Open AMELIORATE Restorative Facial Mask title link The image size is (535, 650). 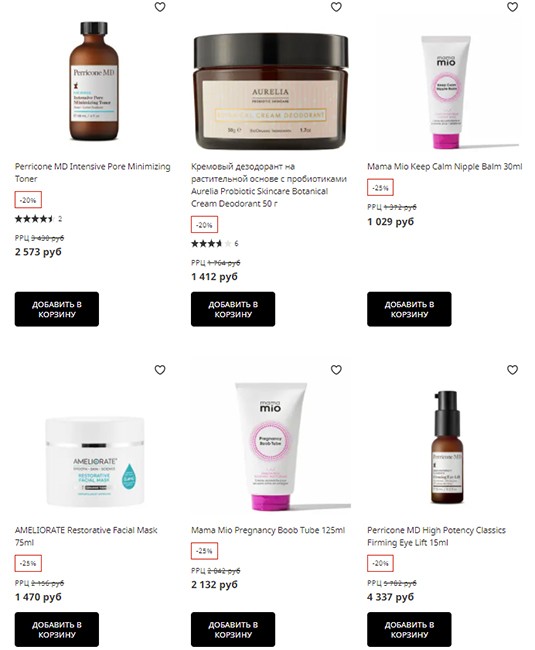[x=86, y=536]
